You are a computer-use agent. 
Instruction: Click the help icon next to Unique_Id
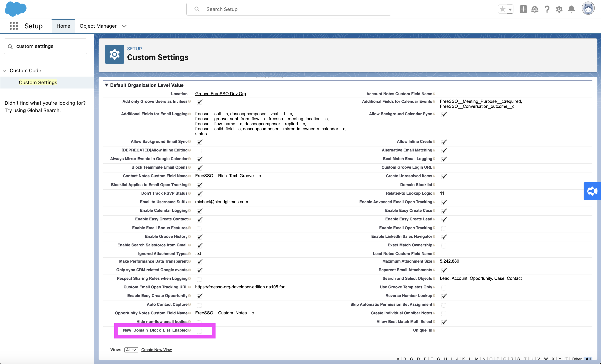coord(434,330)
